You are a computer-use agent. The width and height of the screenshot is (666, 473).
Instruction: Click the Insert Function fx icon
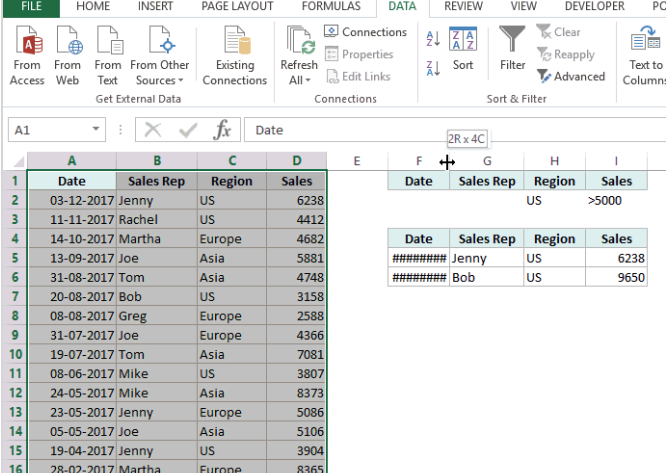tap(222, 130)
